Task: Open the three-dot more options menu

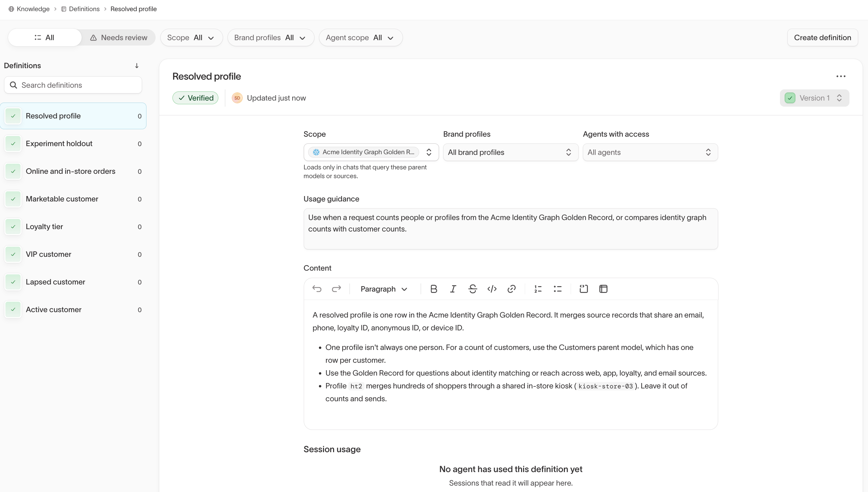Action: [x=841, y=76]
